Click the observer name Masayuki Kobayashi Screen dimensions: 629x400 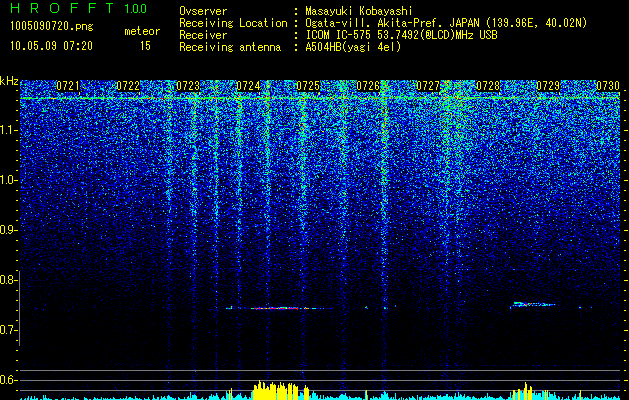coord(359,12)
